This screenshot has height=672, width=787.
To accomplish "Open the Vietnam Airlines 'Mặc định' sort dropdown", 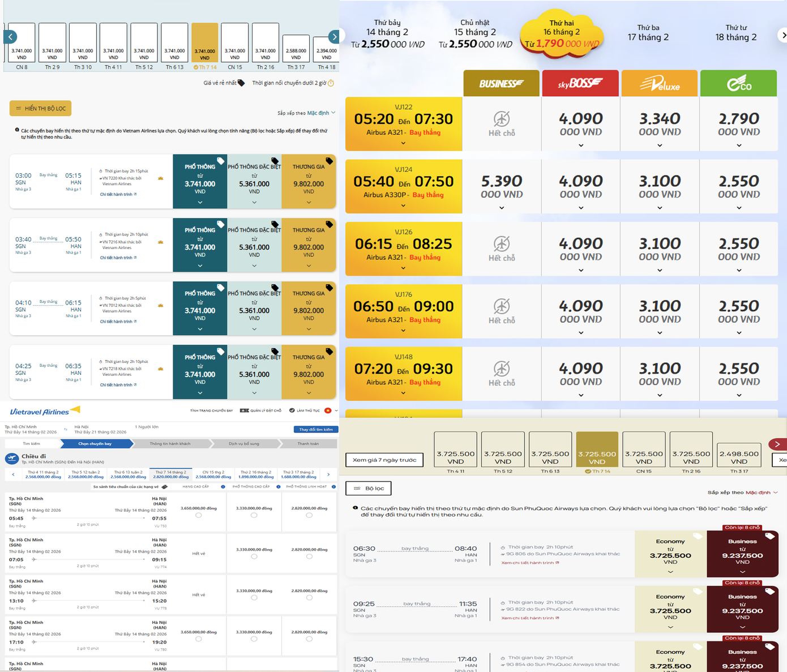I will [x=321, y=113].
